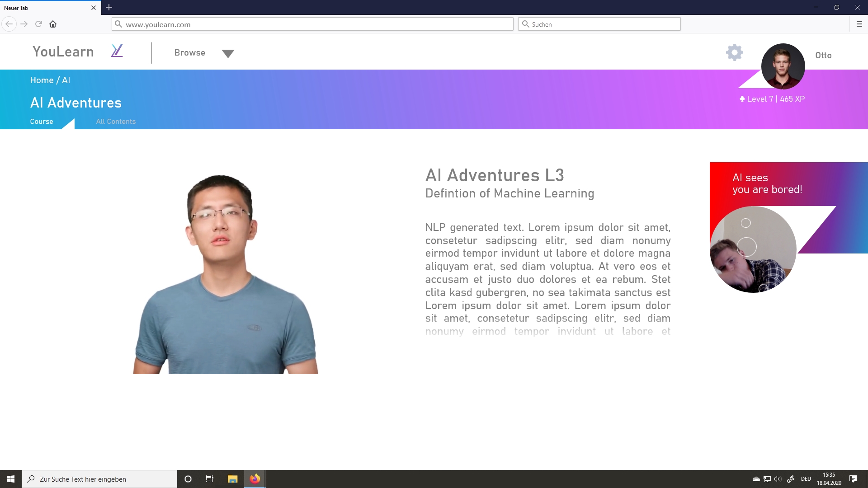868x488 pixels.
Task: Open File Explorer from the taskbar
Action: coord(232,479)
